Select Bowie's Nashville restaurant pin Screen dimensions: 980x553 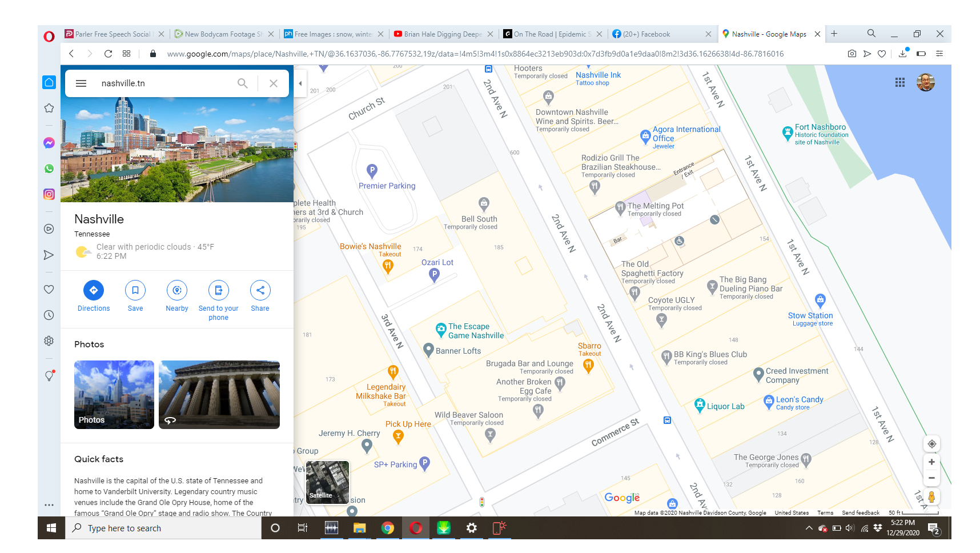[x=388, y=266]
